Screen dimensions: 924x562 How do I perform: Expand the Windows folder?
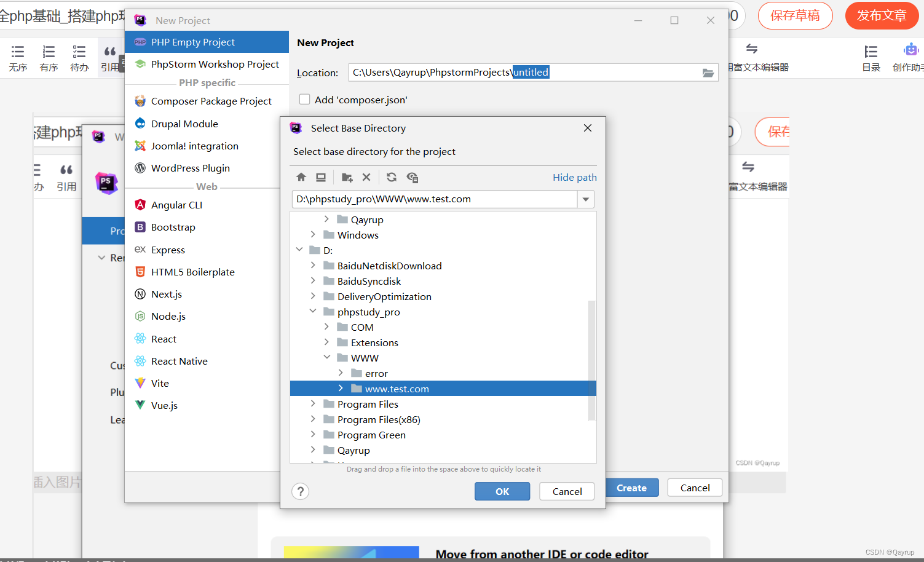[x=313, y=234]
